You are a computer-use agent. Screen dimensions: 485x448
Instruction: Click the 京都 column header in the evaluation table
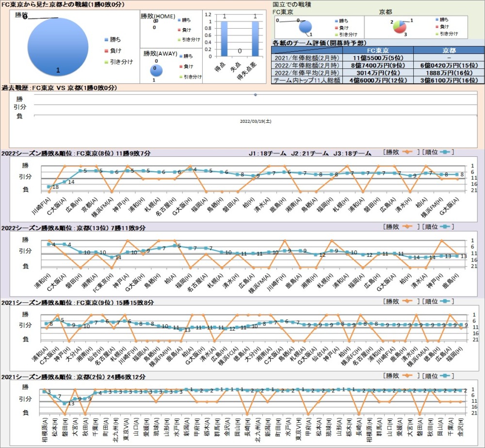(449, 50)
